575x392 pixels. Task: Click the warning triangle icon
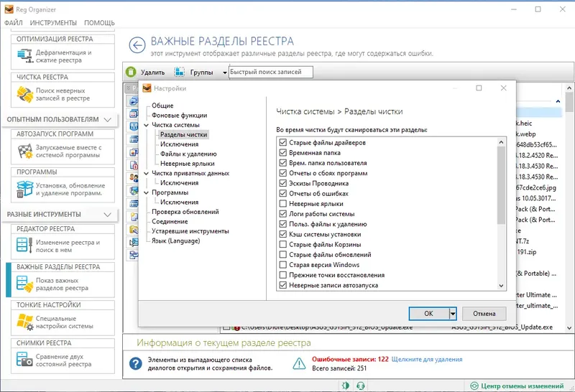coord(299,363)
